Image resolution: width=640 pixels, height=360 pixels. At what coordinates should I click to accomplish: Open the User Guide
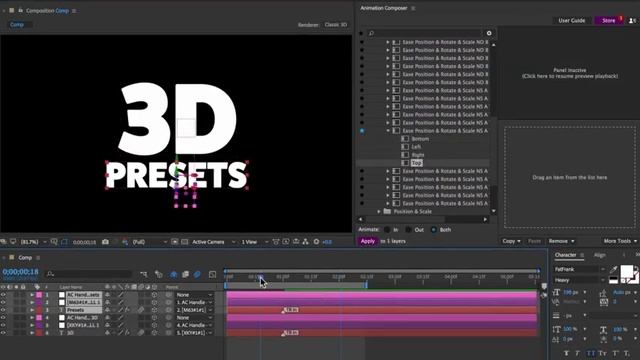click(571, 20)
